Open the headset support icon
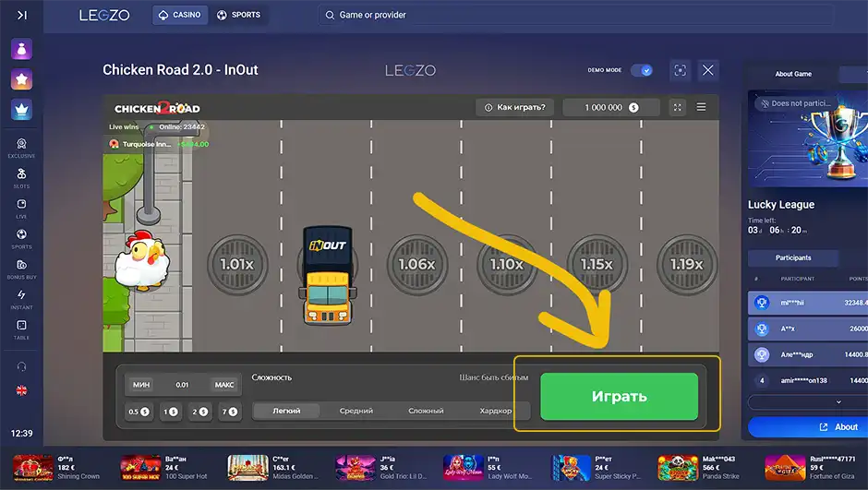This screenshot has width=868, height=490. (21, 366)
